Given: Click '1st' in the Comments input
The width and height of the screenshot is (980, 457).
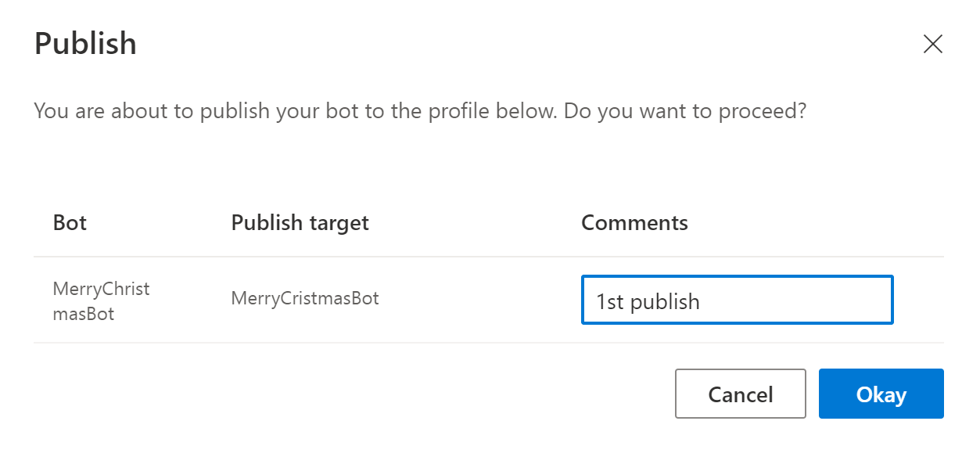Looking at the screenshot, I should tap(609, 301).
